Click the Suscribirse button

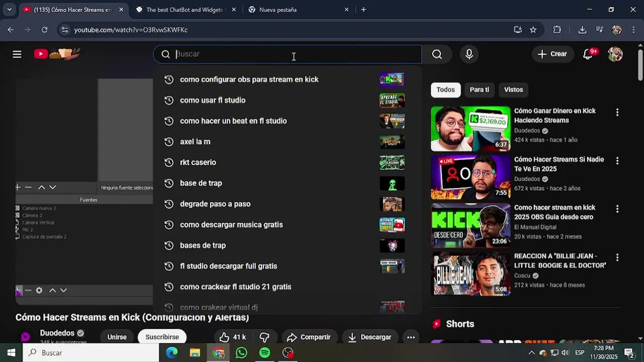[162, 337]
